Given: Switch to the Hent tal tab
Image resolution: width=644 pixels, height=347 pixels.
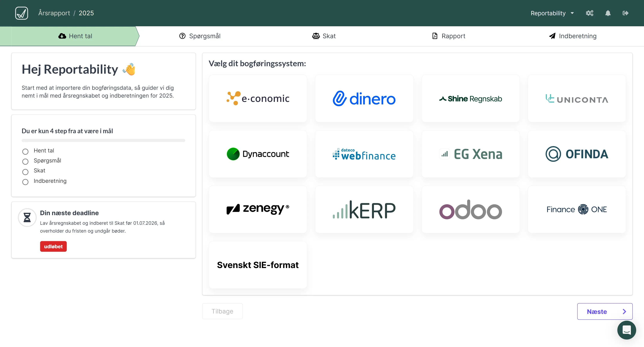Looking at the screenshot, I should [75, 36].
